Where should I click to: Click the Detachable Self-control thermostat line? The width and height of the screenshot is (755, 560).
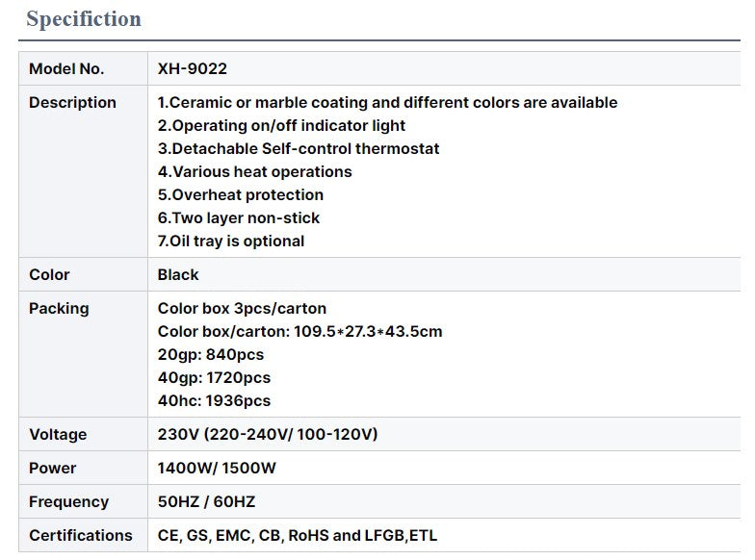(x=299, y=148)
